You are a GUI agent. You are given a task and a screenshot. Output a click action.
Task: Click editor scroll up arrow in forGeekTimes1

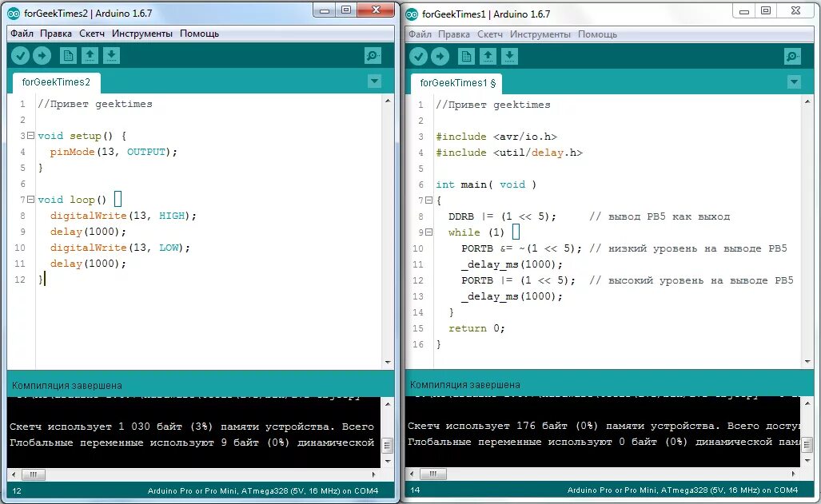click(x=807, y=101)
